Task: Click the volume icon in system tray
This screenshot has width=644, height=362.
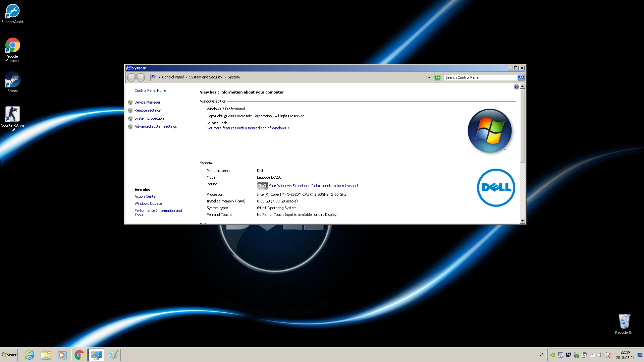Action: coord(600,355)
